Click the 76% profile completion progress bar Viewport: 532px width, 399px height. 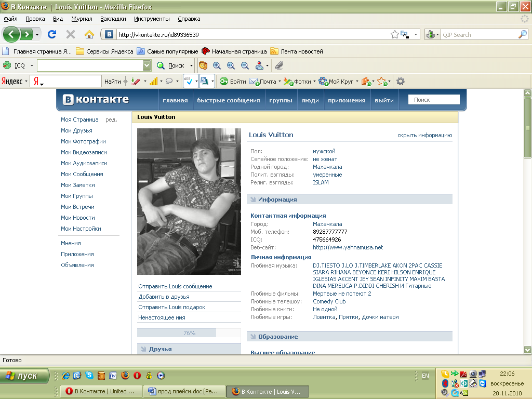(x=189, y=333)
